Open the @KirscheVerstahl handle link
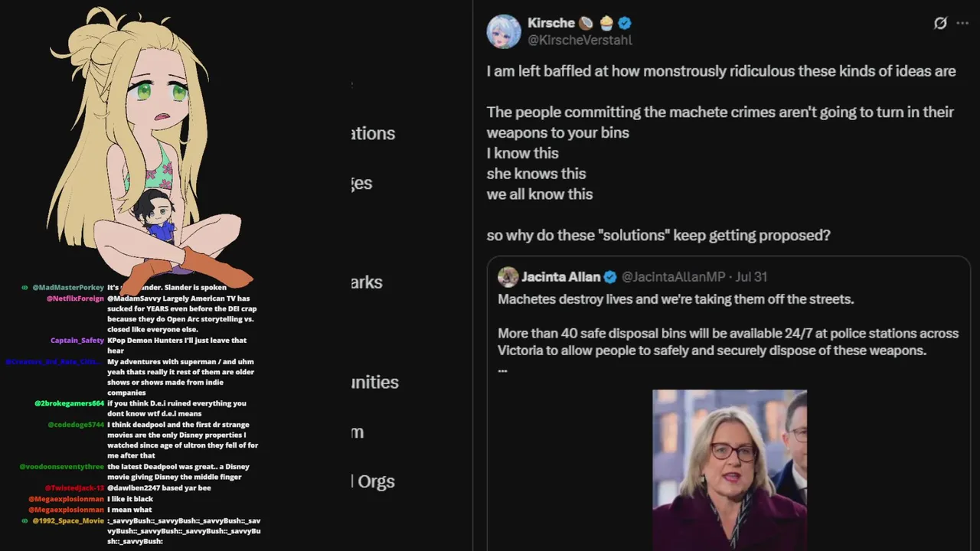 (580, 41)
